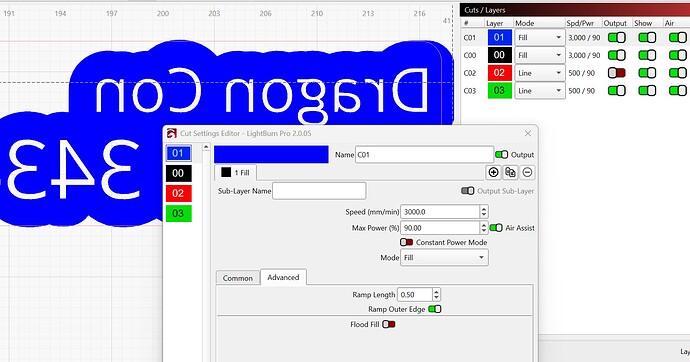Viewport: 690px width, 362px height.
Task: Duplicate the sub-layer with copy icon
Action: pyautogui.click(x=510, y=172)
